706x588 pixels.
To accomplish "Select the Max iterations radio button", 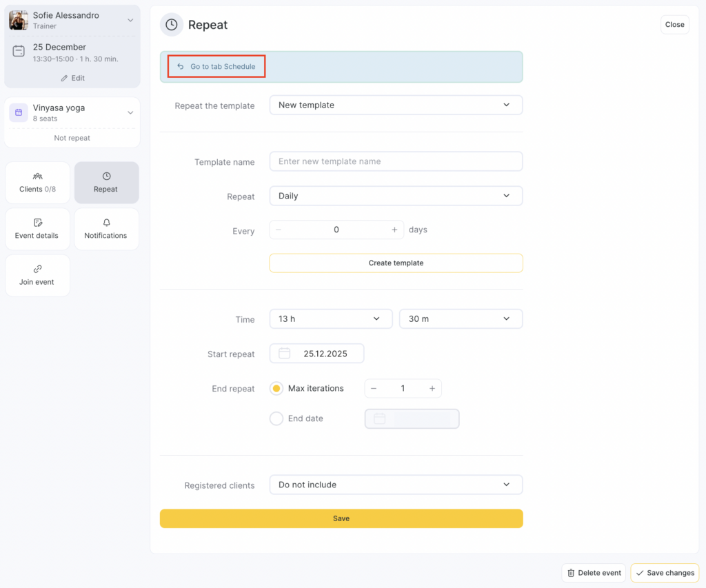I will click(x=276, y=389).
